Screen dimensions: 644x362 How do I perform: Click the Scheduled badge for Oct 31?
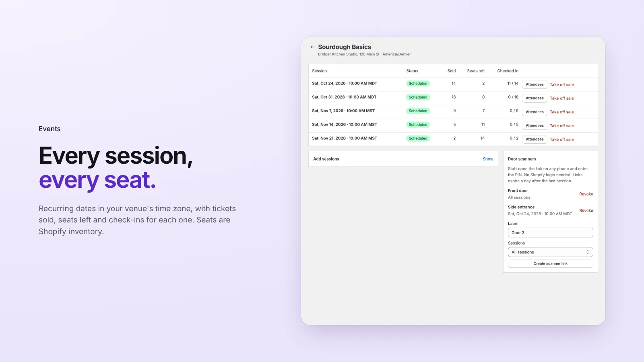(418, 97)
